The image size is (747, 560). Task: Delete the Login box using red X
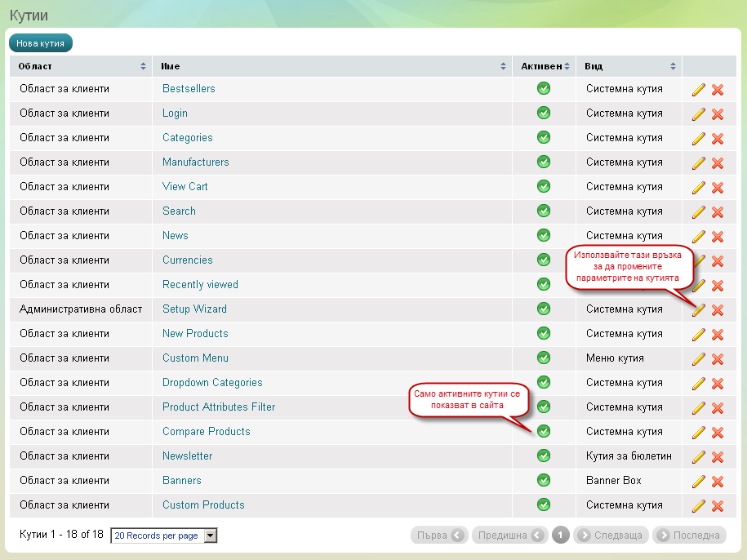(718, 114)
